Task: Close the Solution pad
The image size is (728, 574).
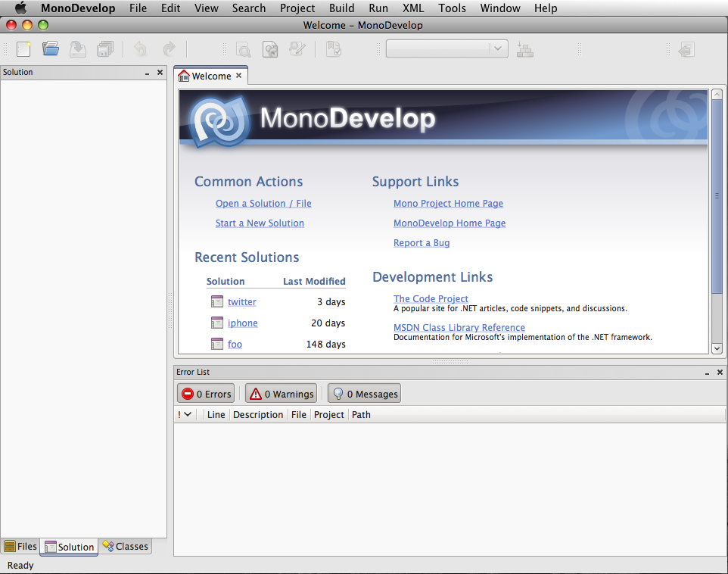Action: [x=160, y=73]
